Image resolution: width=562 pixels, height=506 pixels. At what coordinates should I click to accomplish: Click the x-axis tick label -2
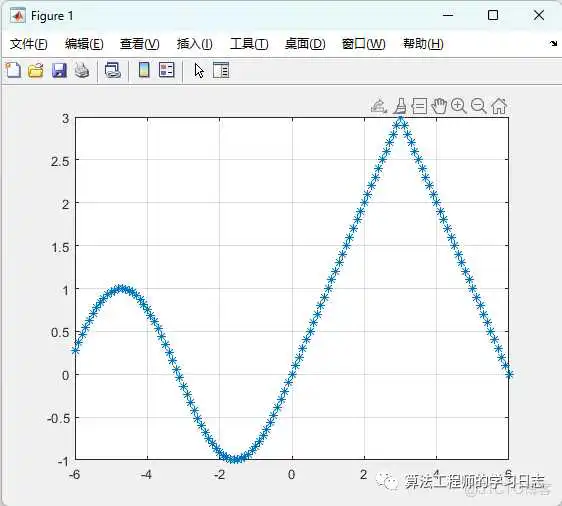(219, 474)
